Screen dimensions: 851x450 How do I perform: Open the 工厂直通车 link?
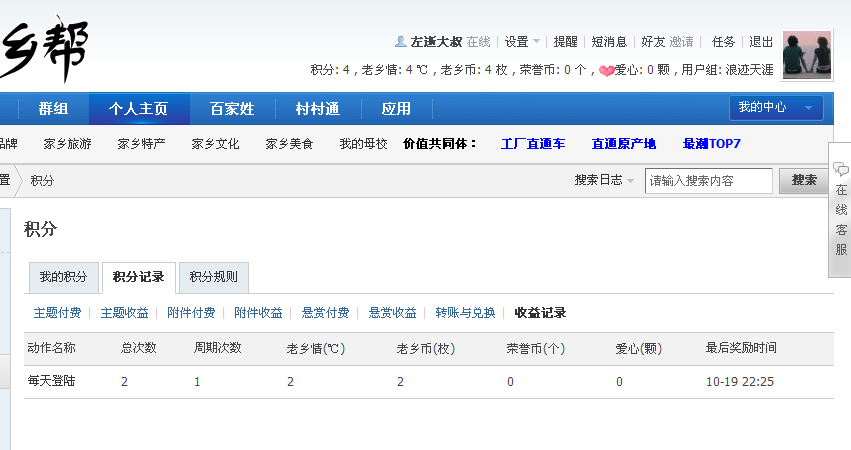(x=533, y=144)
